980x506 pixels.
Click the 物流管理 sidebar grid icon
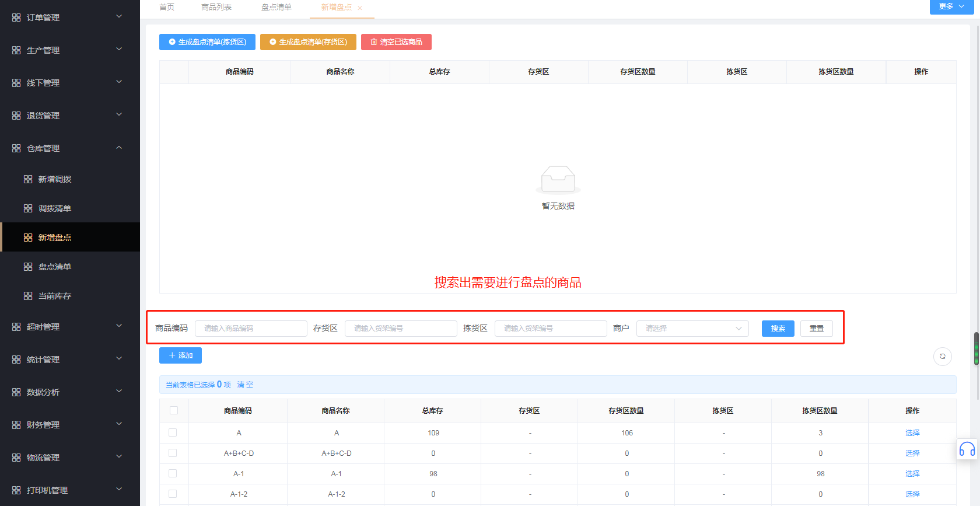point(16,458)
